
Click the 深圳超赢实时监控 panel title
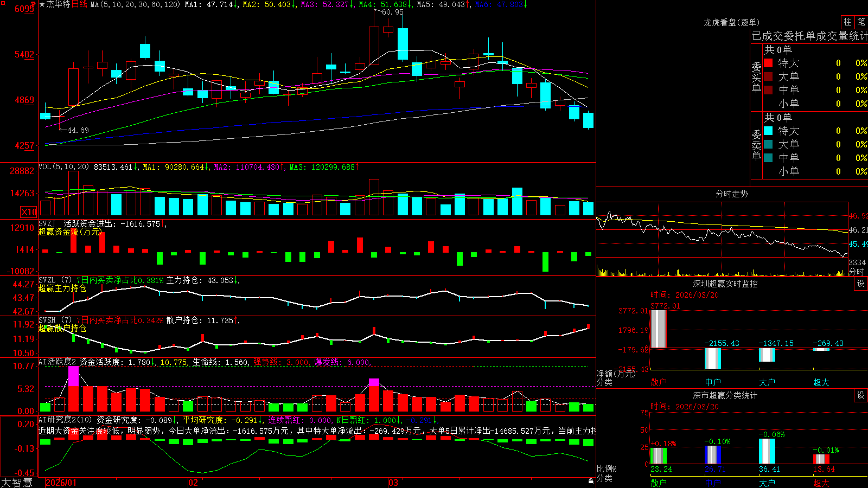725,284
